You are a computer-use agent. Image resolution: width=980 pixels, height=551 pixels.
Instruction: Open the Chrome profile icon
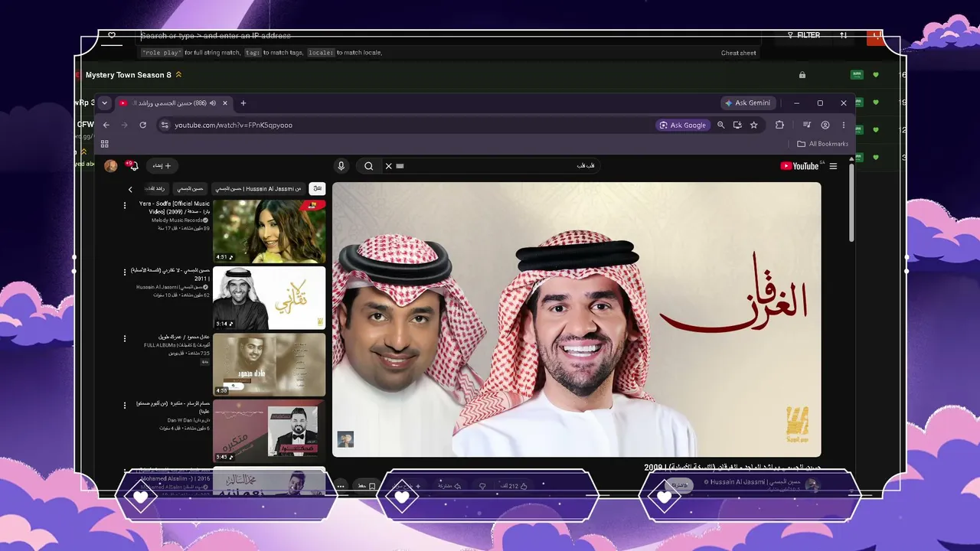coord(825,125)
